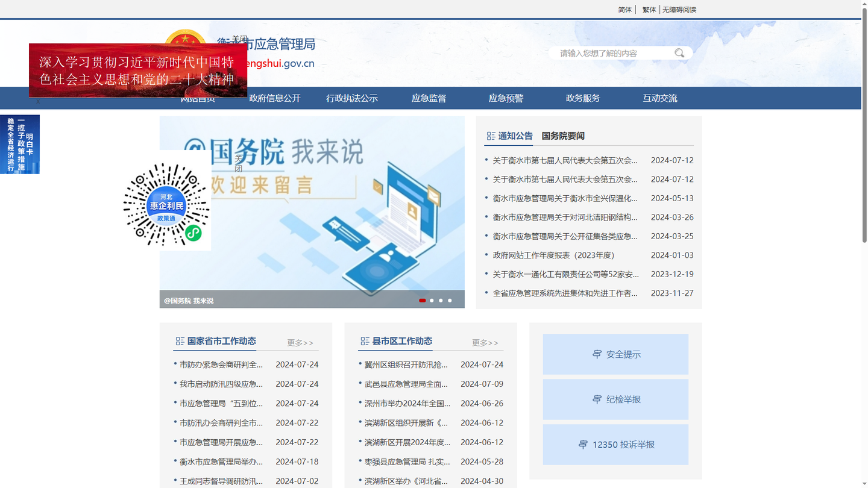Screen dimensions: 868x488
Task: Click the 2024-05-28 date in 县市区 list
Action: pyautogui.click(x=482, y=461)
